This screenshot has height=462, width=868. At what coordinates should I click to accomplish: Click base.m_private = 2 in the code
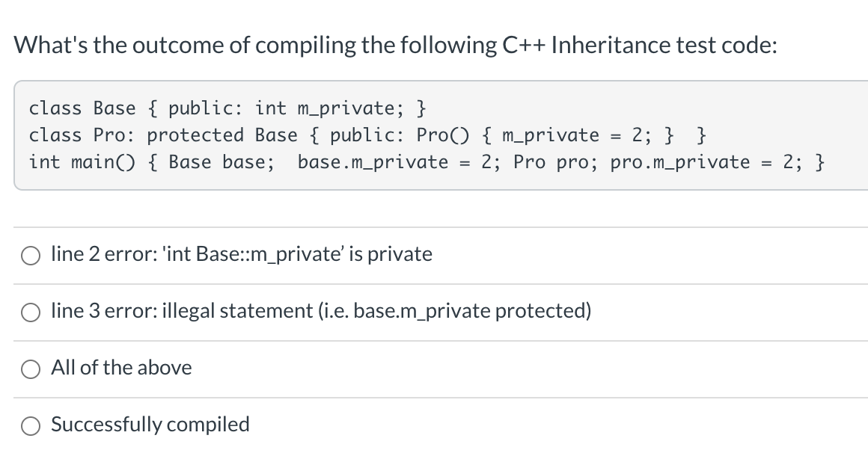click(397, 162)
